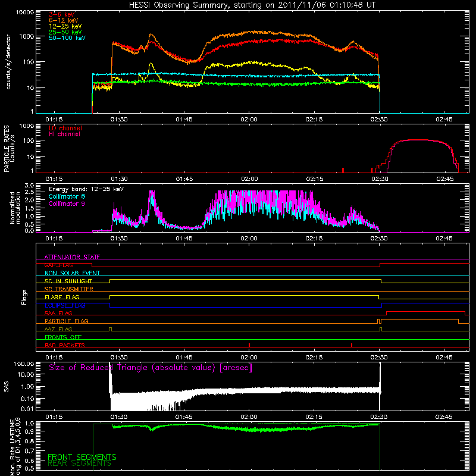Click the HESSI Observing Summary title text
This screenshot has height=476, width=476.
point(252,5)
